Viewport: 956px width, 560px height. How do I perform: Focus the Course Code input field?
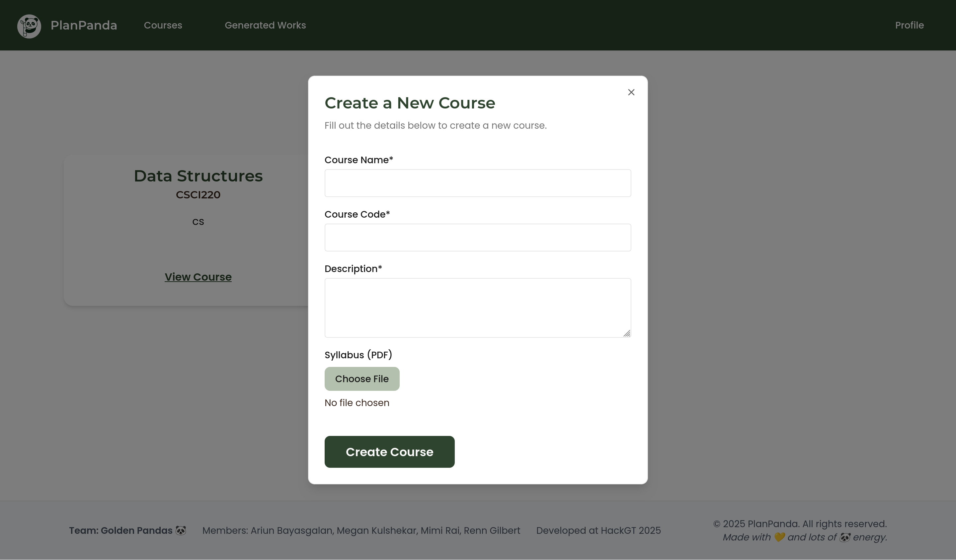tap(478, 238)
